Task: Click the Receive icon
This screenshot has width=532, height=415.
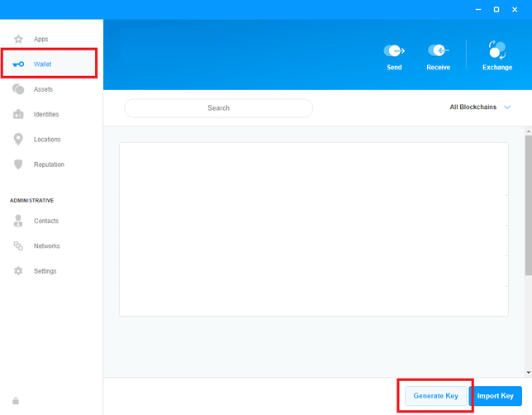Action: tap(438, 50)
